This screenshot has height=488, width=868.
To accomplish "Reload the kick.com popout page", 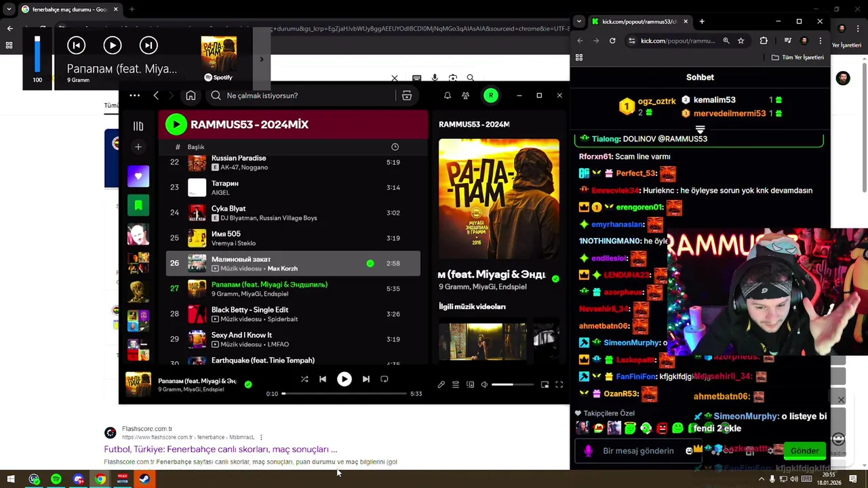I will point(612,41).
